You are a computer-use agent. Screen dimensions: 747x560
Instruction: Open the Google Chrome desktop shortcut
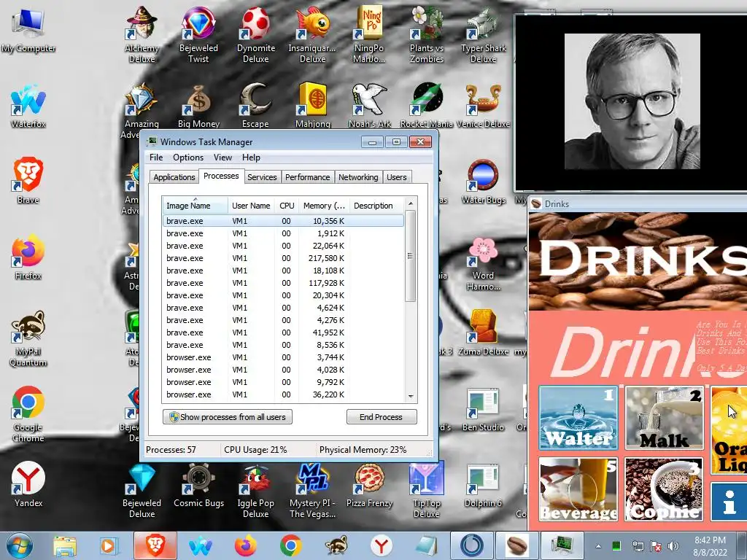28,414
